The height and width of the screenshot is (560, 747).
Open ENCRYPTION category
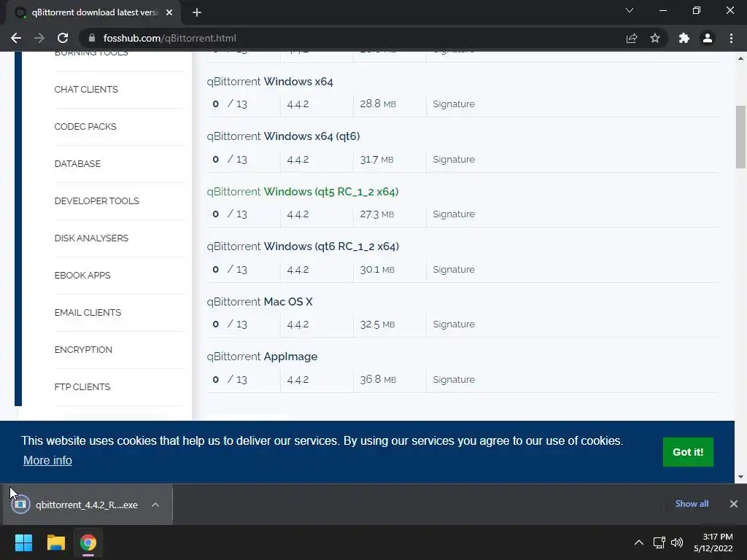pyautogui.click(x=83, y=349)
